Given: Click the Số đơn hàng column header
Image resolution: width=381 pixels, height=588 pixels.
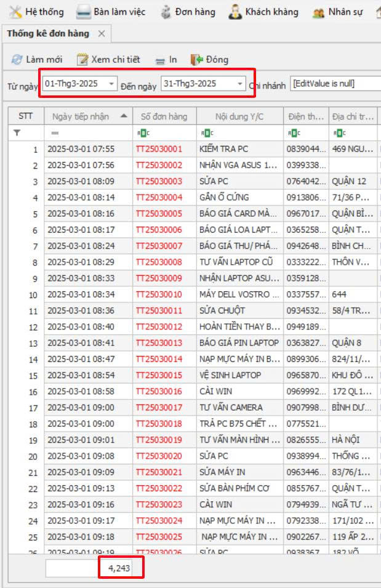Looking at the screenshot, I should 164,116.
